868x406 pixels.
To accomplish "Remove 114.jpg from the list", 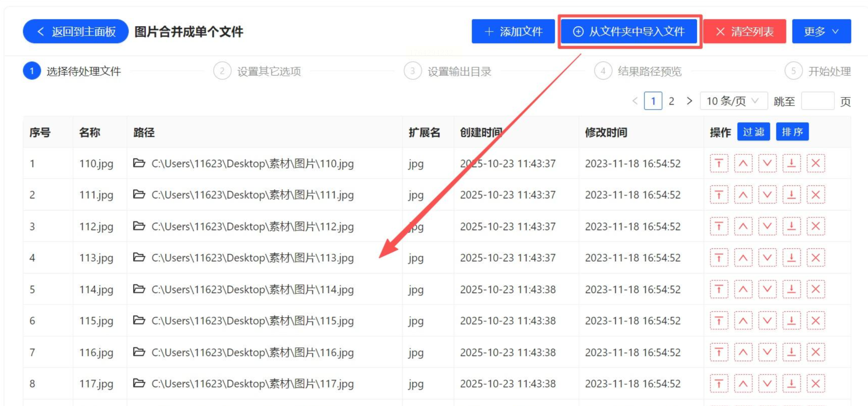I will 816,289.
